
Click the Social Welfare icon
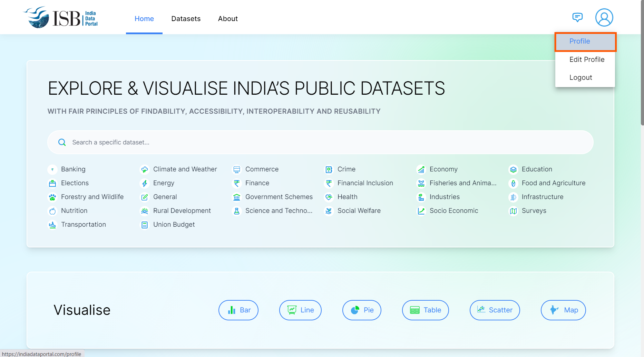[x=329, y=211]
